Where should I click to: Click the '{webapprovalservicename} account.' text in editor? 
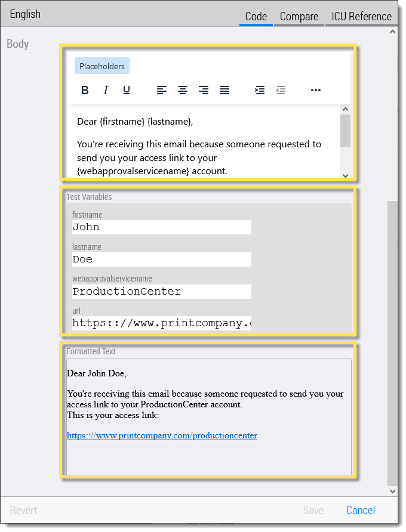152,171
